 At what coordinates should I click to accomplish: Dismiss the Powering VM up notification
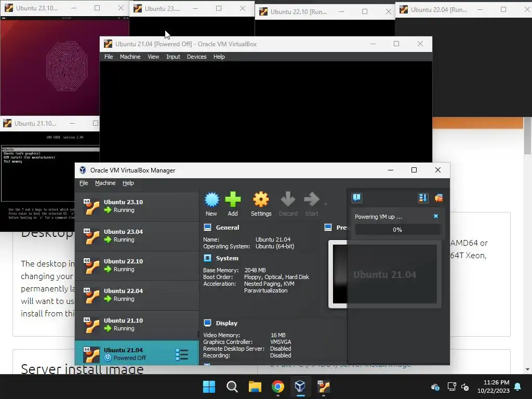pyautogui.click(x=436, y=216)
